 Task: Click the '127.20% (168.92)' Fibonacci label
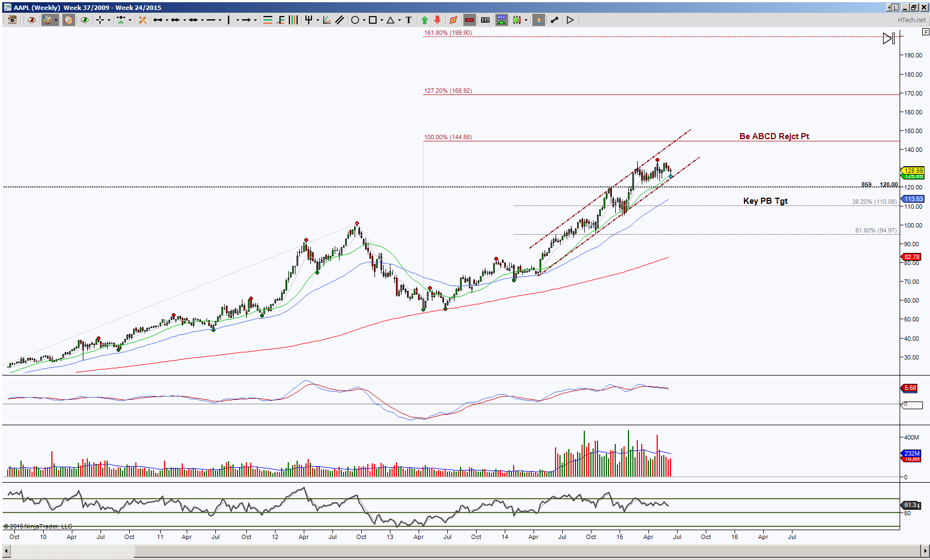(448, 91)
